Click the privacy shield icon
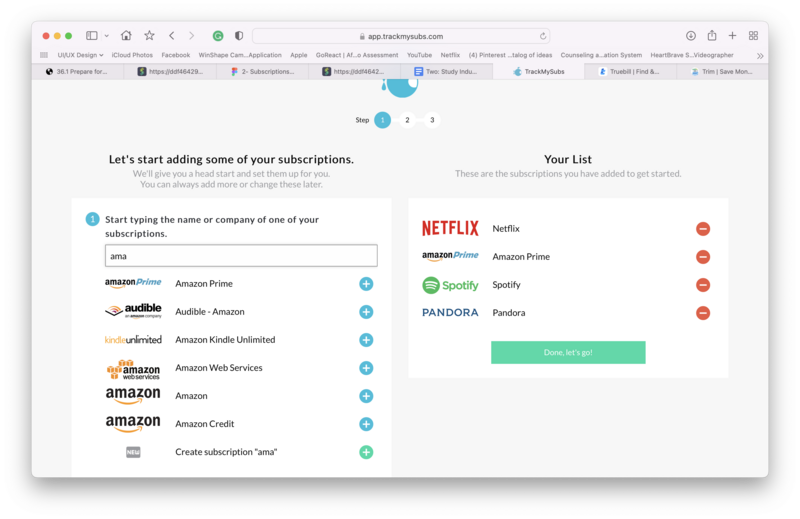 point(239,36)
